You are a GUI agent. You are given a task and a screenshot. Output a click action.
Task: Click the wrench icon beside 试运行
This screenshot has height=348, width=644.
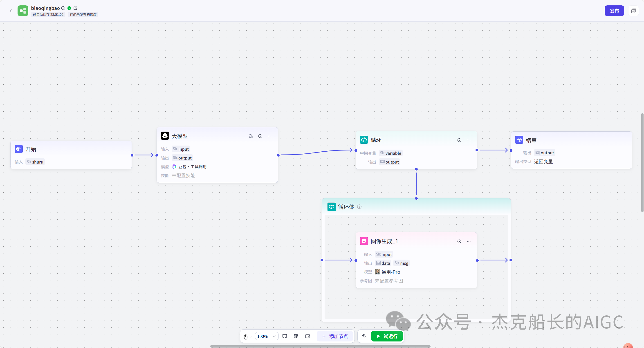point(364,336)
